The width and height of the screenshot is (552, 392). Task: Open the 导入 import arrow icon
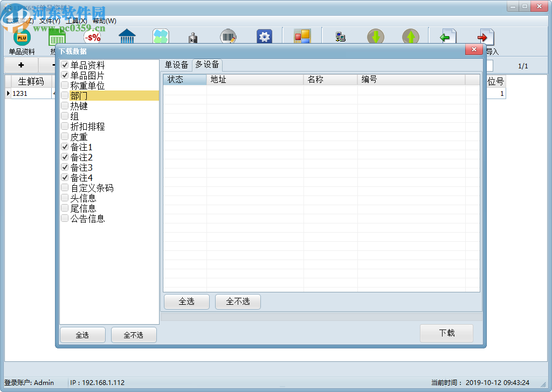tap(485, 38)
